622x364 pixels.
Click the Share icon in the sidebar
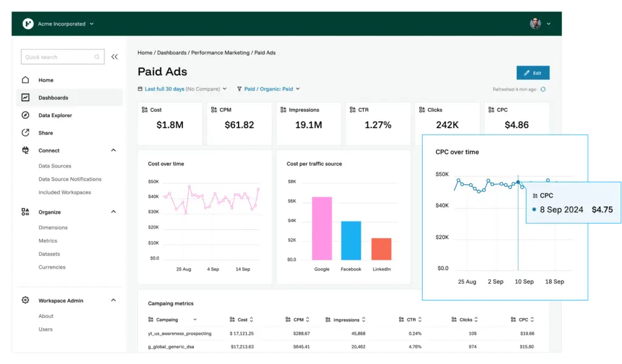coord(24,132)
